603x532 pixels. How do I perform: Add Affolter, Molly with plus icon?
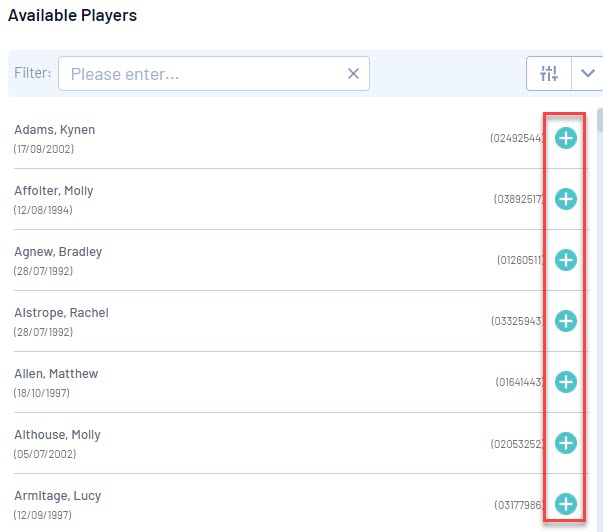tap(566, 199)
